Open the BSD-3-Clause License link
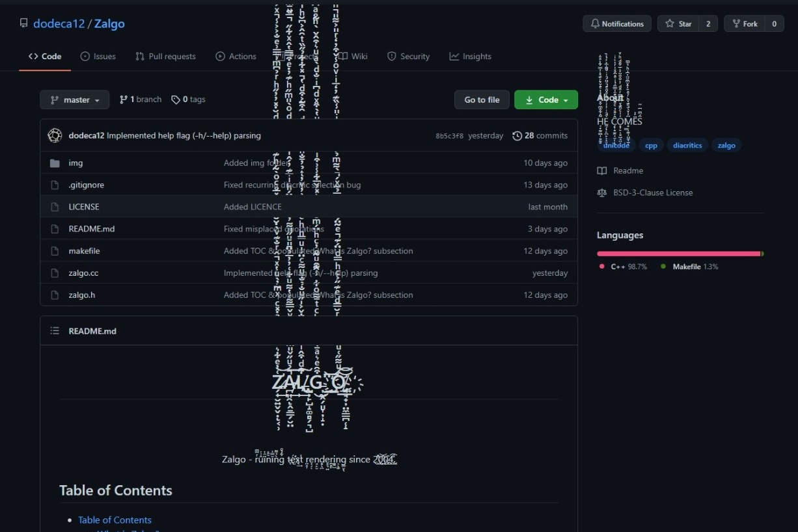798x532 pixels. click(x=645, y=193)
